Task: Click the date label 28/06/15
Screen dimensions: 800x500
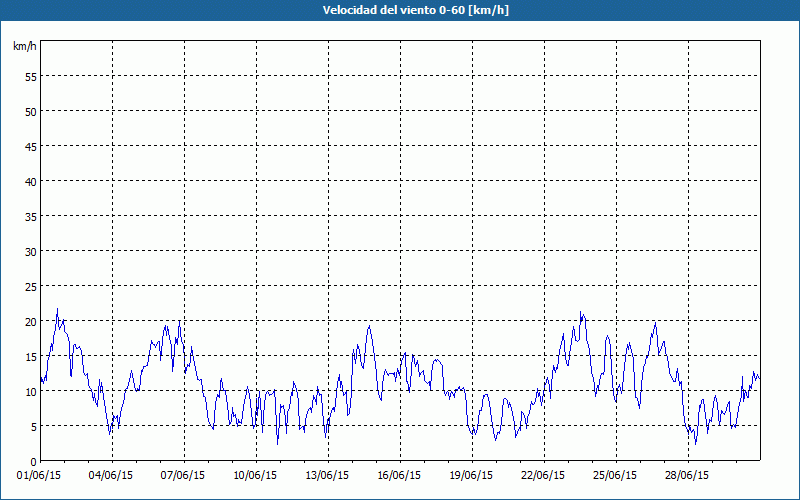Action: tap(687, 476)
